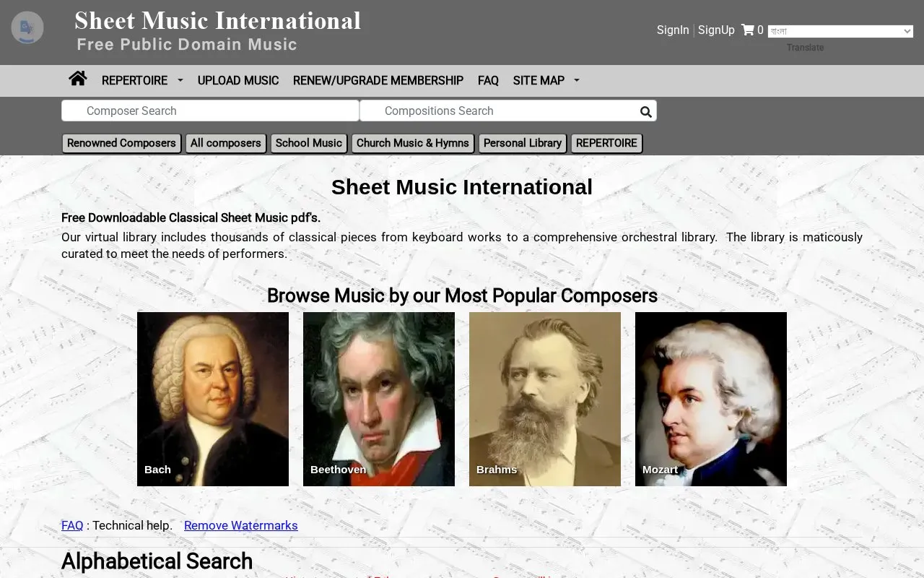Click the Remove Watermarks link
Screen dimensions: 924x578
[241, 525]
